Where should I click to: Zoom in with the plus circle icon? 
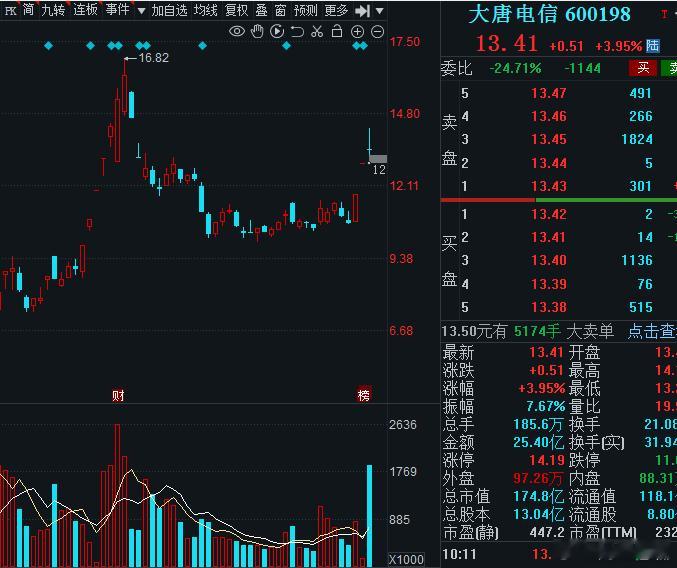pyautogui.click(x=357, y=32)
